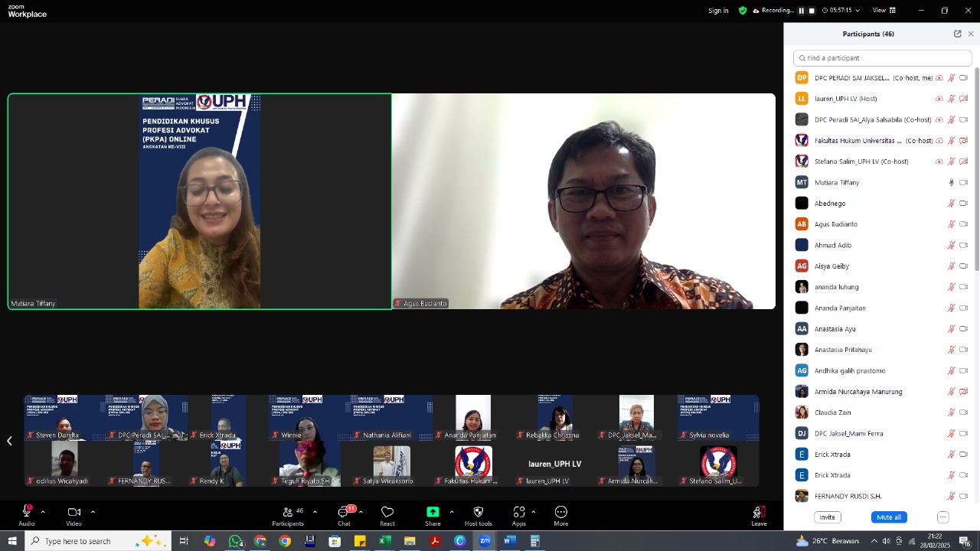Show hidden system tray icons
This screenshot has width=980, height=551.
(874, 541)
